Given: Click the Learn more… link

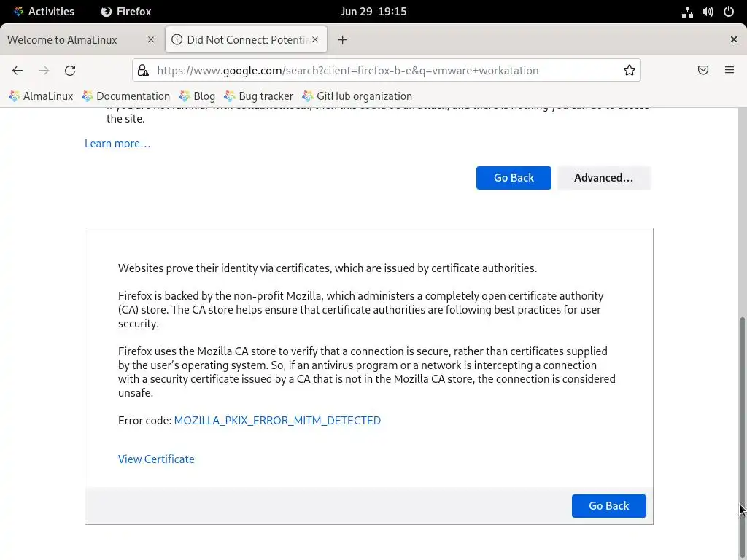Looking at the screenshot, I should pyautogui.click(x=117, y=144).
